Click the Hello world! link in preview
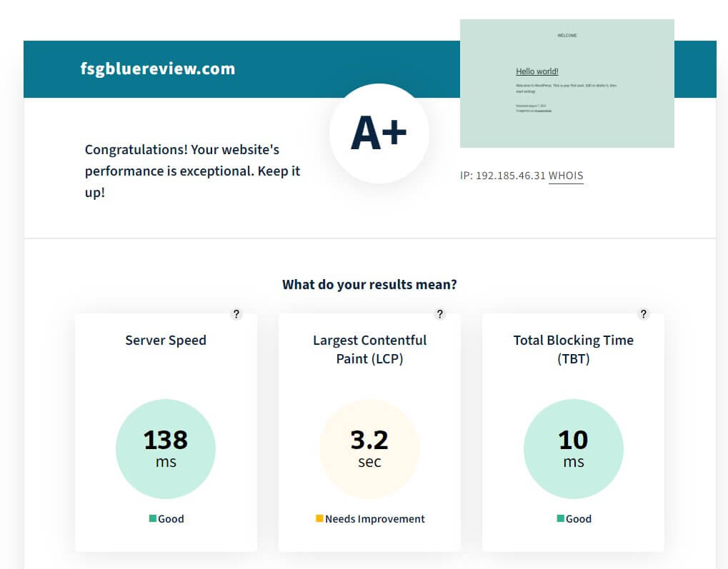728x569 pixels. (537, 71)
